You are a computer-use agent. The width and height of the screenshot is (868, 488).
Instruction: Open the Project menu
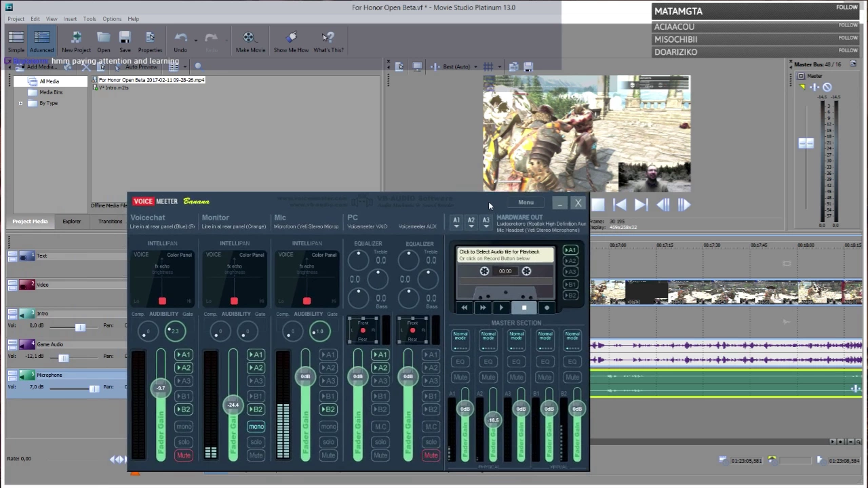point(16,19)
